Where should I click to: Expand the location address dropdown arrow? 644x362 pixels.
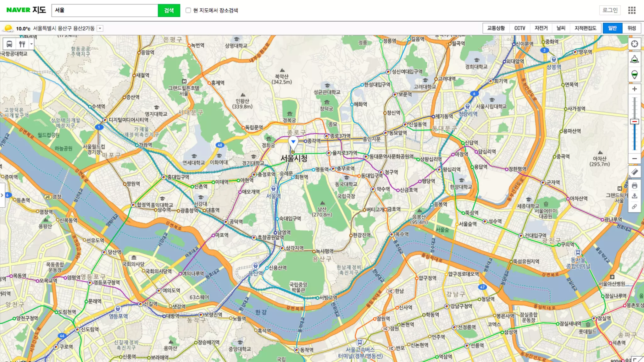100,29
